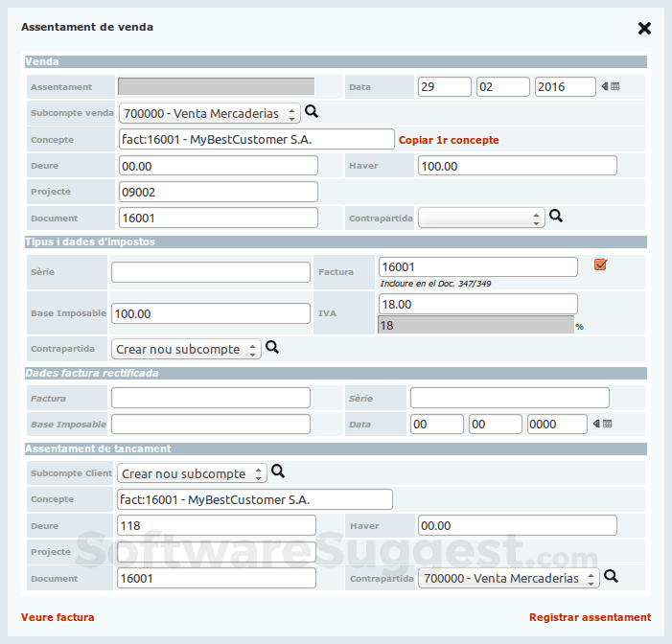Click the Venda Deure field 00.00
Image resolution: width=672 pixels, height=644 pixels.
tap(219, 166)
